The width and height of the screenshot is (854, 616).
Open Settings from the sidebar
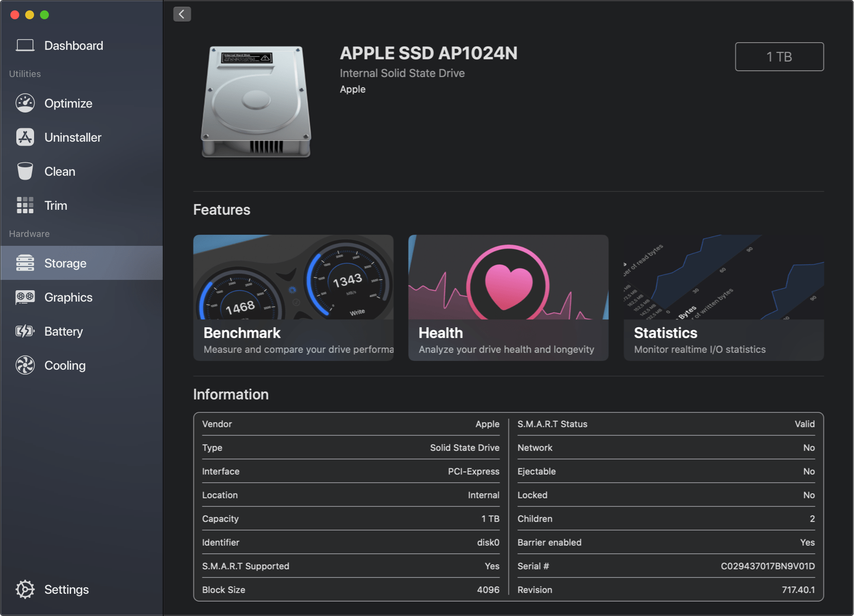pyautogui.click(x=81, y=589)
